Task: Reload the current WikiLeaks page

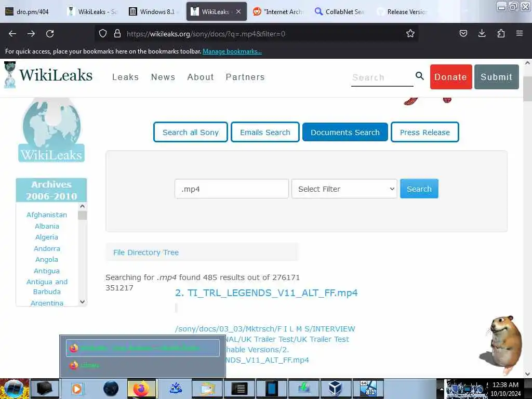Action: pyautogui.click(x=50, y=34)
